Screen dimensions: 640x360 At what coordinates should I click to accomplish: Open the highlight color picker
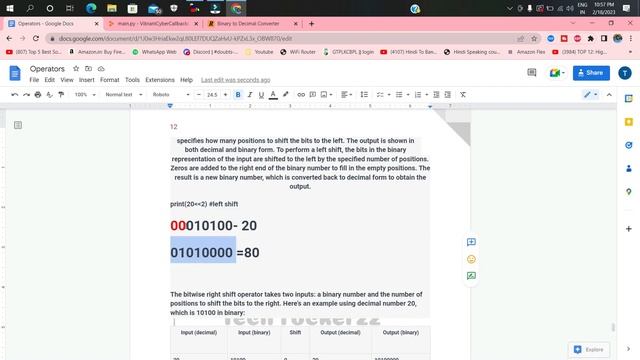286,95
